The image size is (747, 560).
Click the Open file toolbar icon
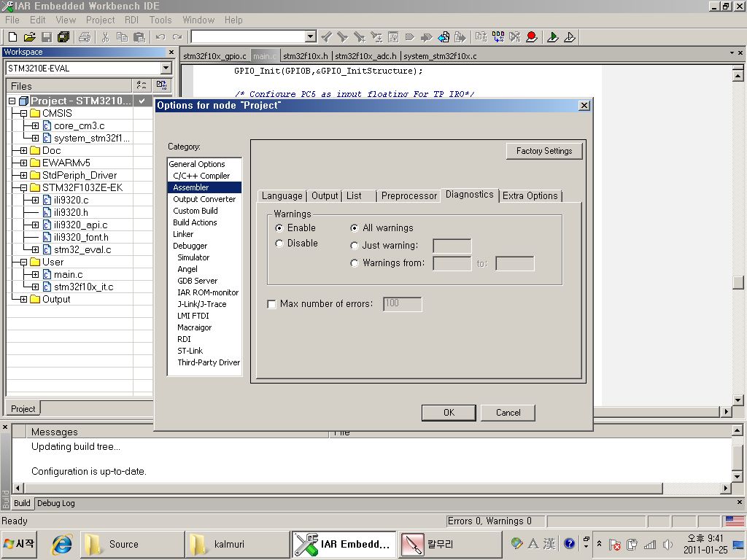29,36
